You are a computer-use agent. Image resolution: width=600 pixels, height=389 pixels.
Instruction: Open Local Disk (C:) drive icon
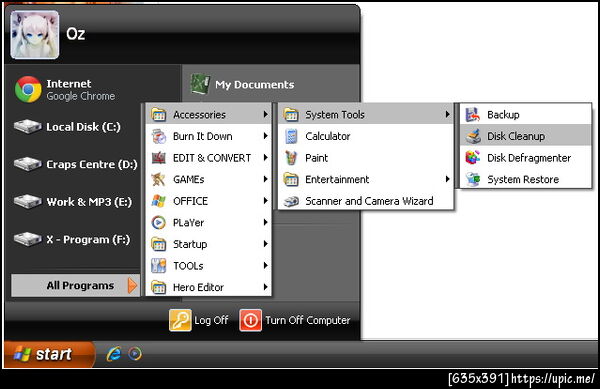tap(28, 126)
